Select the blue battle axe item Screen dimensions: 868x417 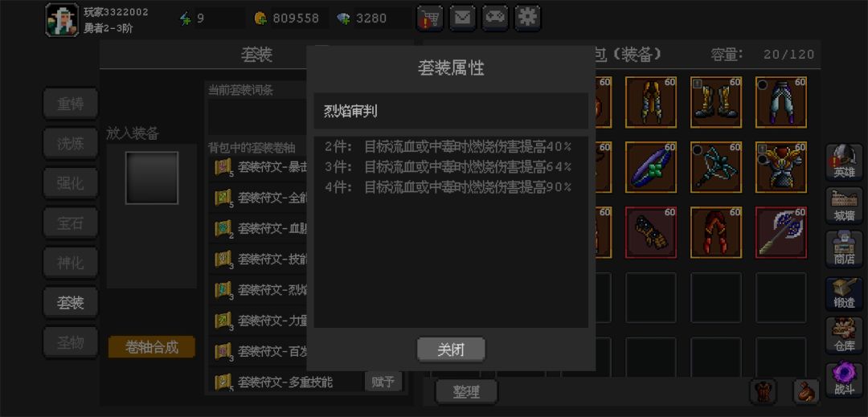click(x=780, y=232)
